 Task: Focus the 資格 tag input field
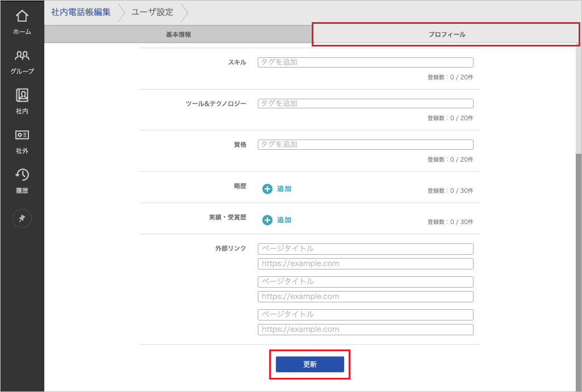[x=365, y=145]
